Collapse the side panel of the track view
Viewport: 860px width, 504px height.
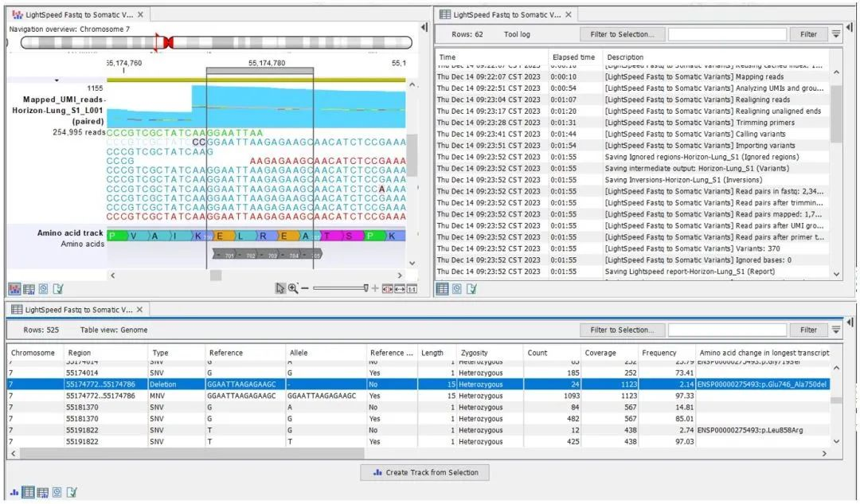(x=424, y=27)
